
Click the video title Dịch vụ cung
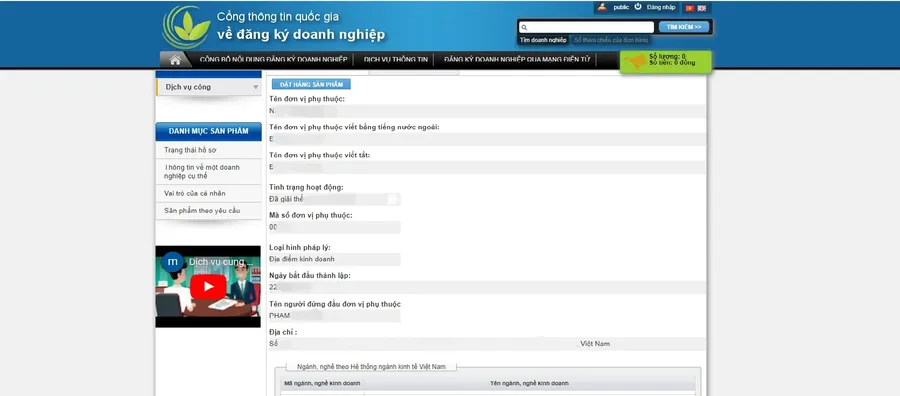tap(221, 262)
